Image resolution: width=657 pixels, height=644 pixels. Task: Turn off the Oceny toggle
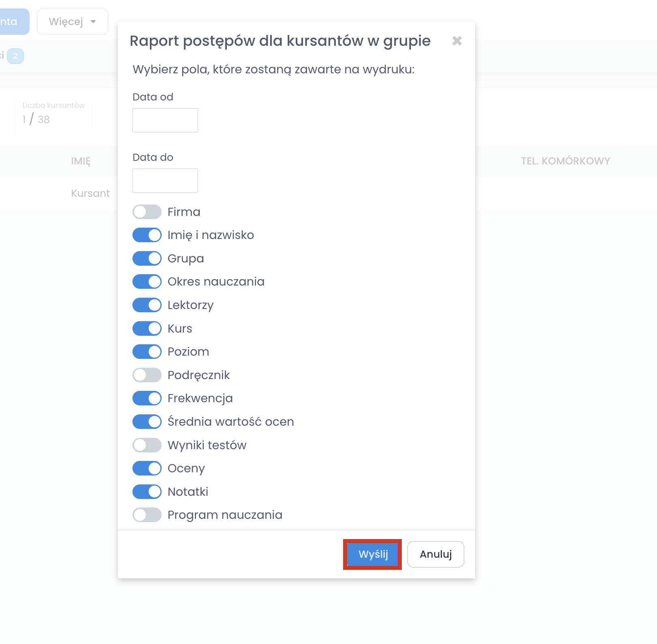(x=147, y=468)
